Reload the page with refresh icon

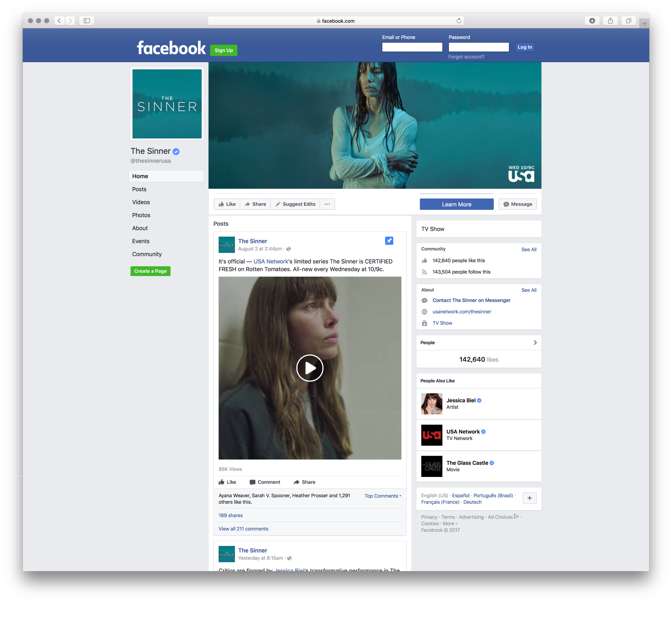(x=459, y=21)
